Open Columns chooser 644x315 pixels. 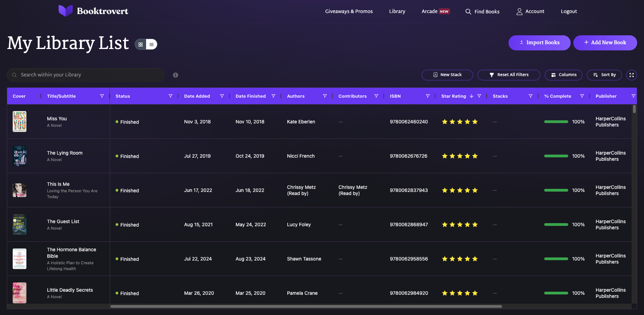563,75
